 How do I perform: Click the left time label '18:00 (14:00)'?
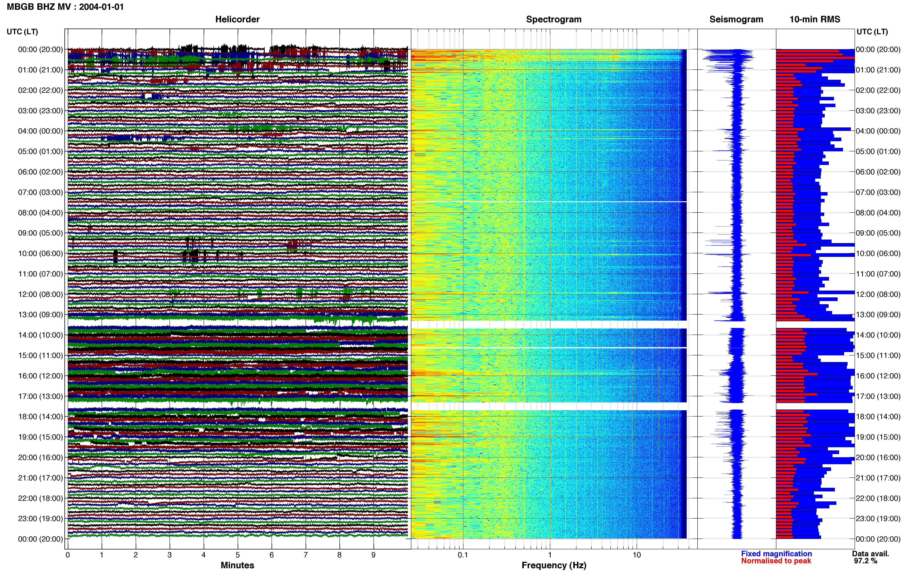point(41,417)
